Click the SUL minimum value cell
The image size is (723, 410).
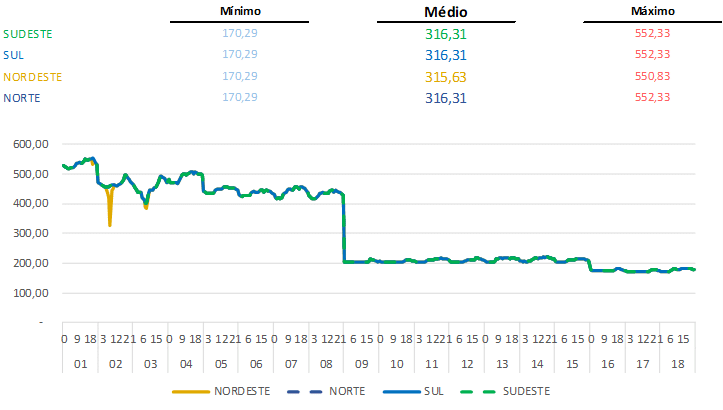(239, 54)
